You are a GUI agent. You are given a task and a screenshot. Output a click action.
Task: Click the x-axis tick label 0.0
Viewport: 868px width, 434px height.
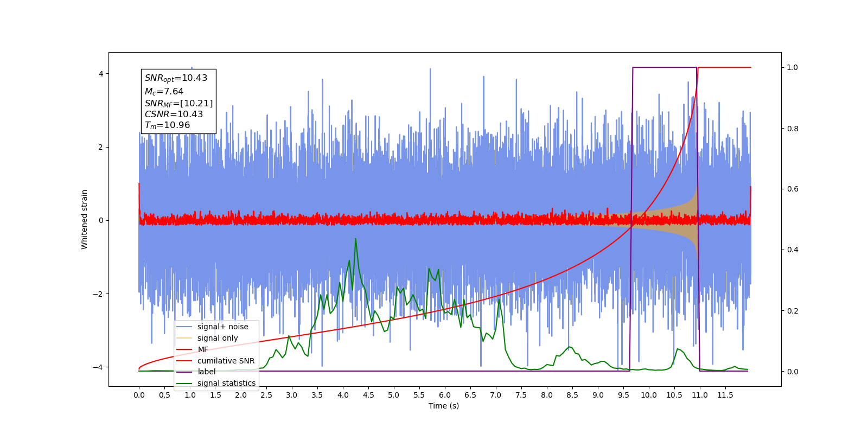[x=139, y=395]
